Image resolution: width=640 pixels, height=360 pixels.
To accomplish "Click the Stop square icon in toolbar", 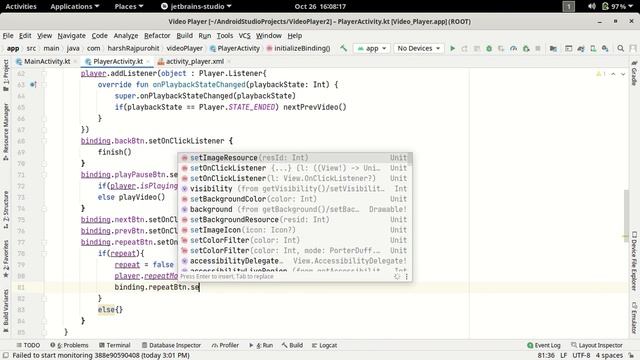I will click(538, 48).
